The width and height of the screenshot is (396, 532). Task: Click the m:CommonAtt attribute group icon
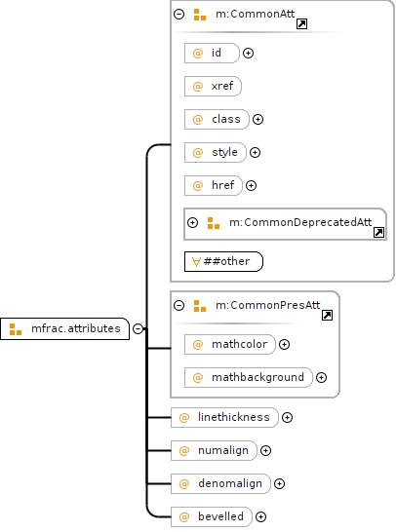tap(200, 15)
